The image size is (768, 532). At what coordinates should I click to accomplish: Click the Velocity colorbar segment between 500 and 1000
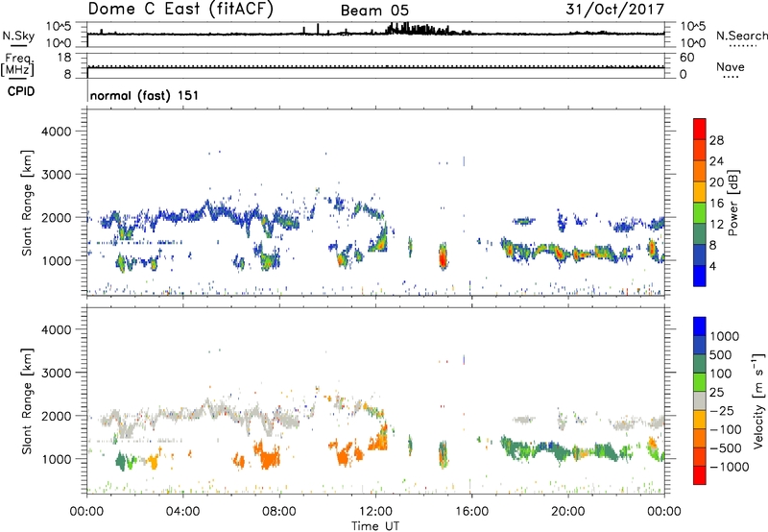(700, 345)
